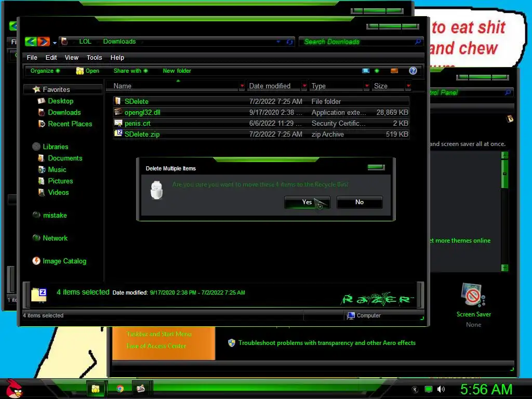
Task: Open the view options dropdown dot
Action: (x=377, y=71)
